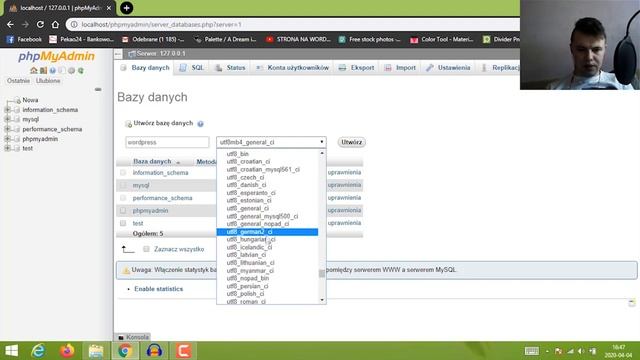Open File Explorer from taskbar
The image size is (640, 360).
click(x=96, y=351)
